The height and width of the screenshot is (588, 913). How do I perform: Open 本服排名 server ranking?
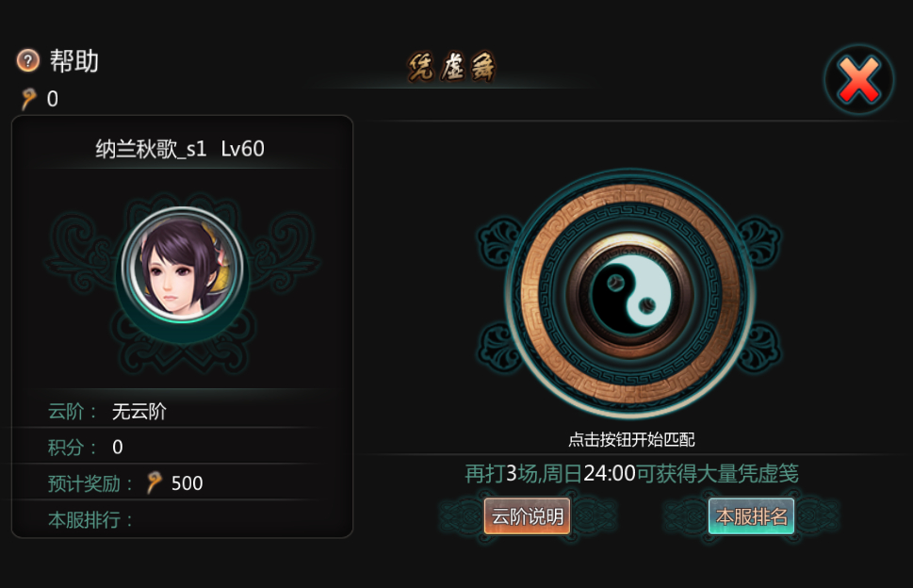pos(751,515)
